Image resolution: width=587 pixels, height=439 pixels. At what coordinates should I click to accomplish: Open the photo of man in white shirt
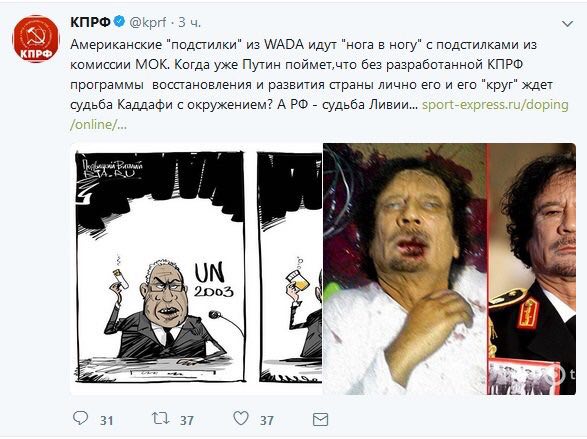point(405,269)
